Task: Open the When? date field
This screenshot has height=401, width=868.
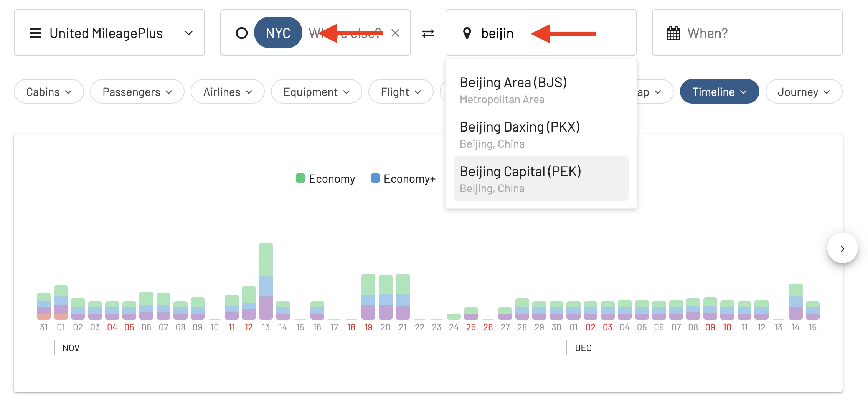Action: click(x=747, y=33)
